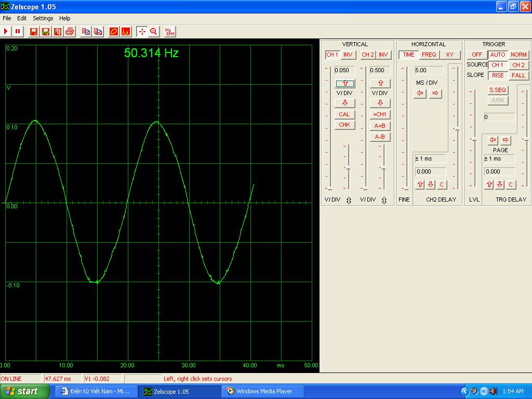Click the Print icon in the toolbar

70,31
